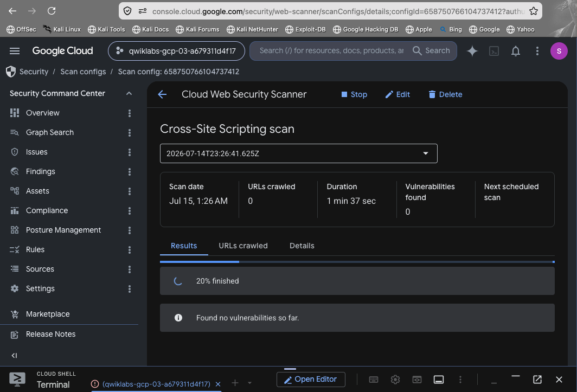Open scan run date dropdown
Viewport: 577px width, 392px height.
tap(298, 153)
